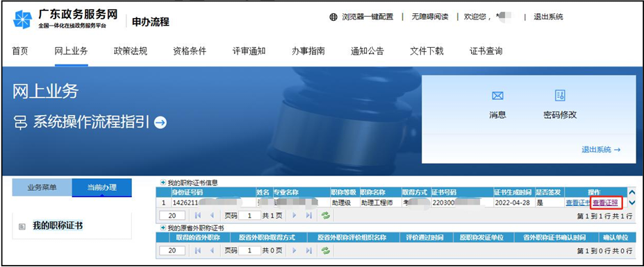Click the 页码 input in 我的职称证书信息 pager

[249, 216]
